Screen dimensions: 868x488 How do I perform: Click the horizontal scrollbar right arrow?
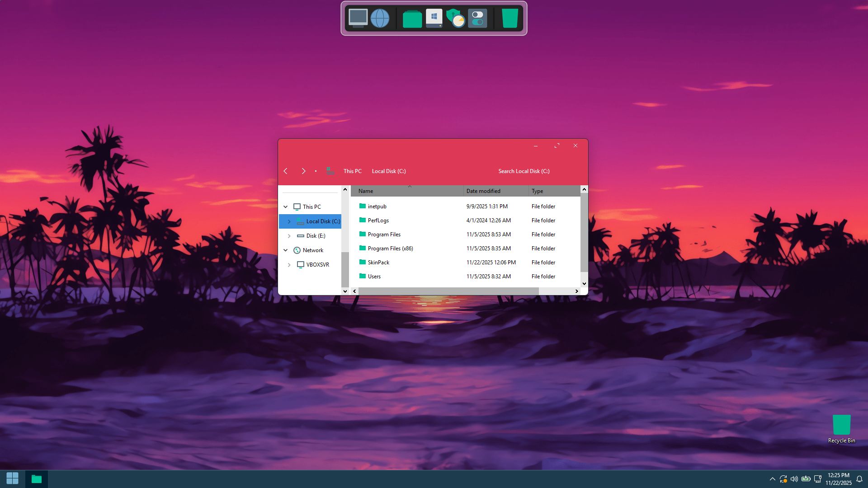coord(576,291)
